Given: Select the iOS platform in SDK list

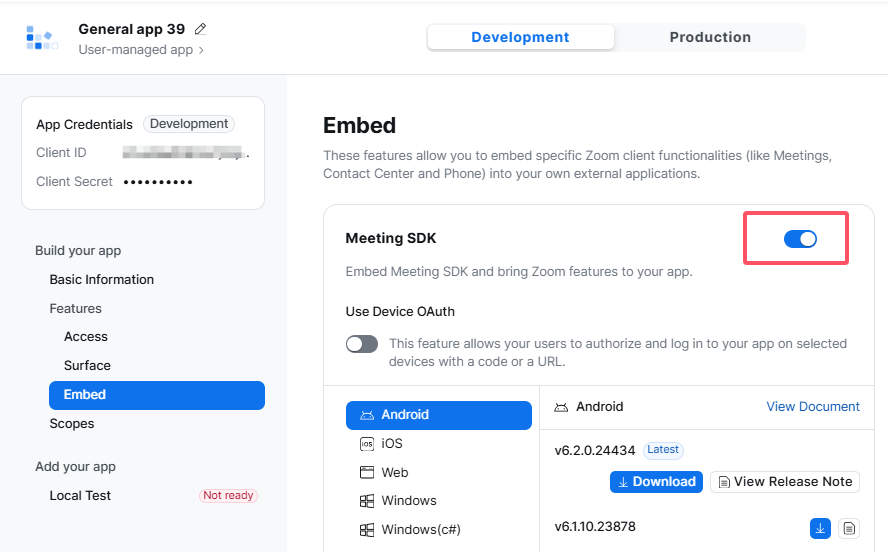Looking at the screenshot, I should (x=391, y=443).
